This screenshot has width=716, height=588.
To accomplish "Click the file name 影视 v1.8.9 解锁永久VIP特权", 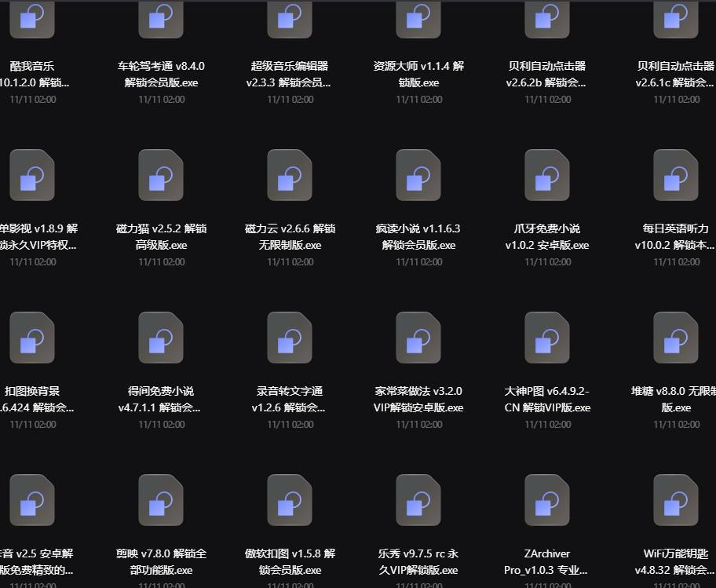I will (x=38, y=237).
